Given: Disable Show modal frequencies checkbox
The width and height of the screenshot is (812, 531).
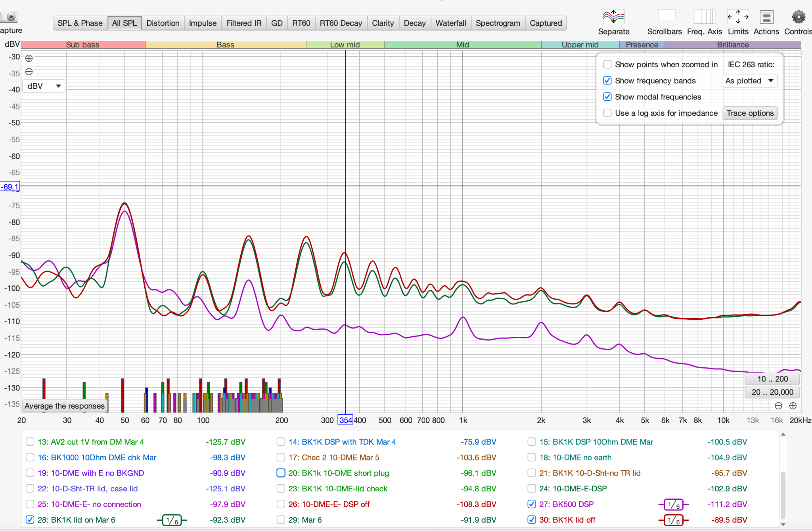Looking at the screenshot, I should [607, 97].
